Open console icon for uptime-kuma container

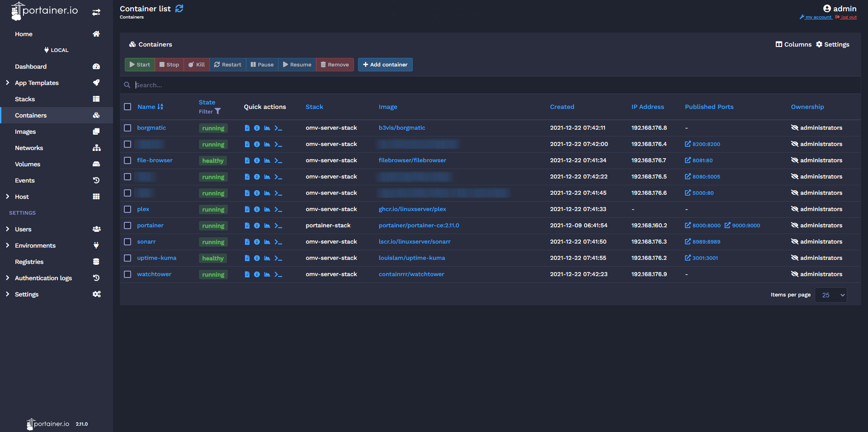(x=278, y=258)
